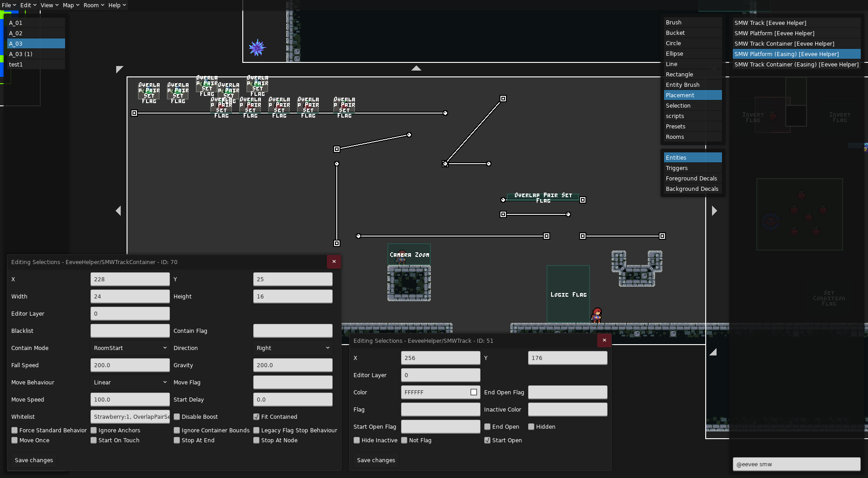This screenshot has height=478, width=868.
Task: Uncheck the Fit Contained checkbox
Action: coord(256,417)
